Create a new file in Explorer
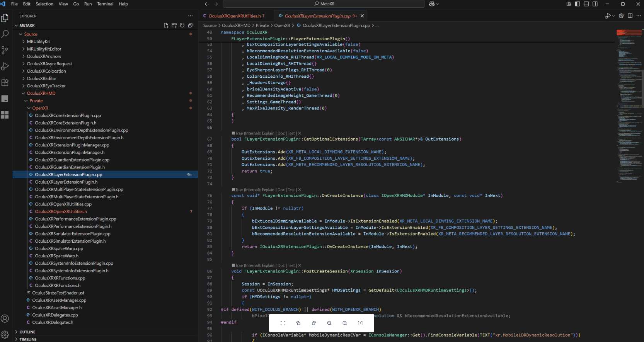Viewport: 644px width, 342px height. click(166, 26)
